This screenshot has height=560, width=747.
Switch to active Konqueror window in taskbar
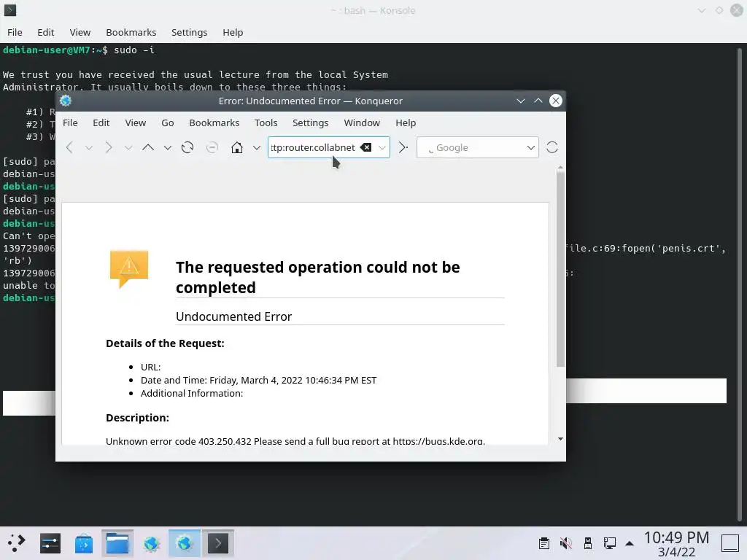(185, 542)
